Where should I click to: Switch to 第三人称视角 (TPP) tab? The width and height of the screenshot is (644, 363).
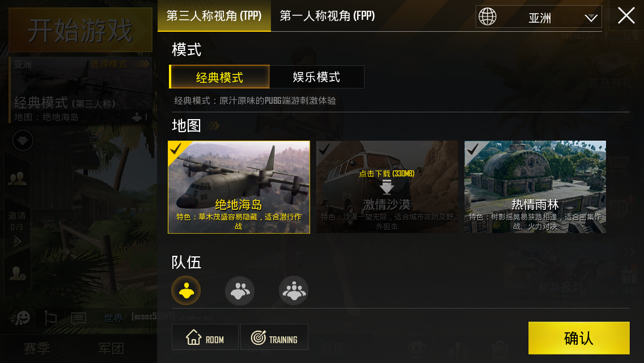tap(214, 16)
